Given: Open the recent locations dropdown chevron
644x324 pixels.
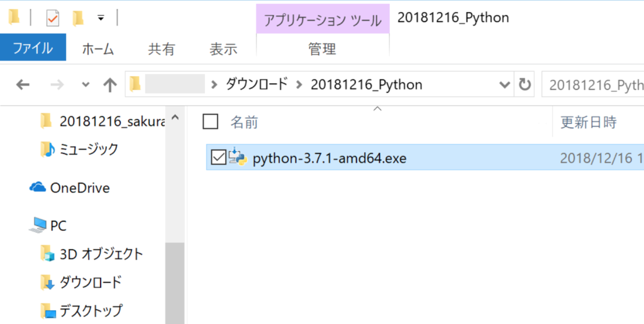Looking at the screenshot, I should (x=86, y=85).
